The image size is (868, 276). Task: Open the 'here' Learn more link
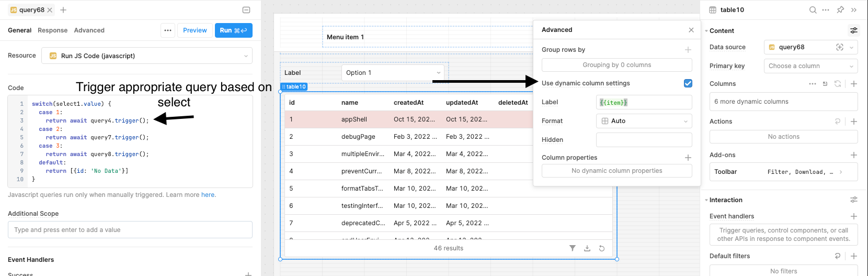tap(208, 195)
